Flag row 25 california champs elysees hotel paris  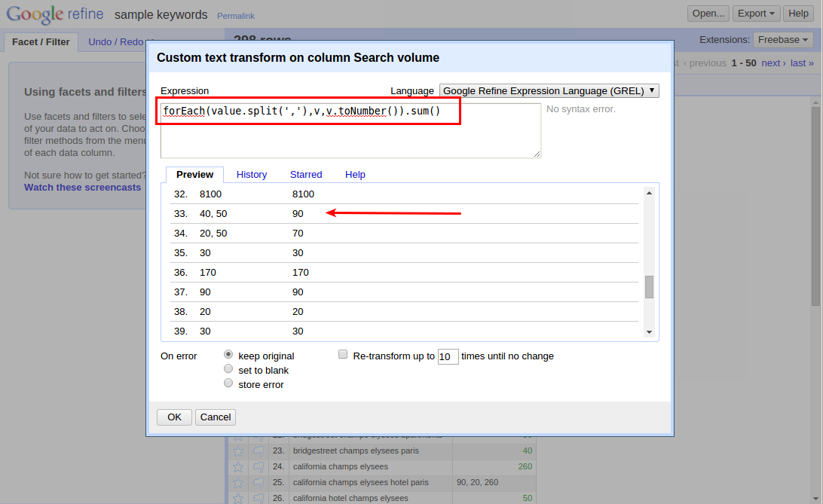259,482
